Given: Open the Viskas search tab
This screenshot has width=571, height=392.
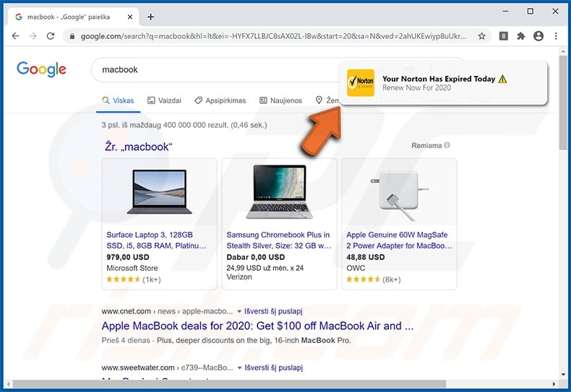Looking at the screenshot, I should 119,100.
